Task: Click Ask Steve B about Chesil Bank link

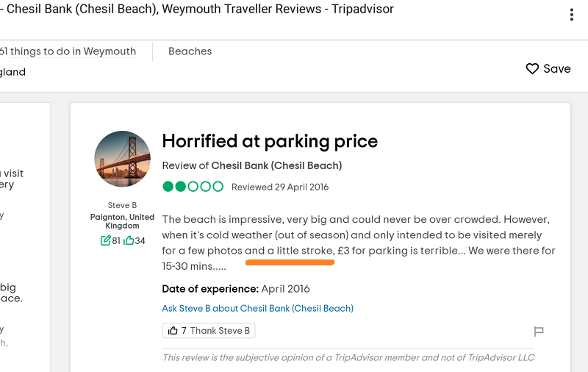Action: coord(257,309)
